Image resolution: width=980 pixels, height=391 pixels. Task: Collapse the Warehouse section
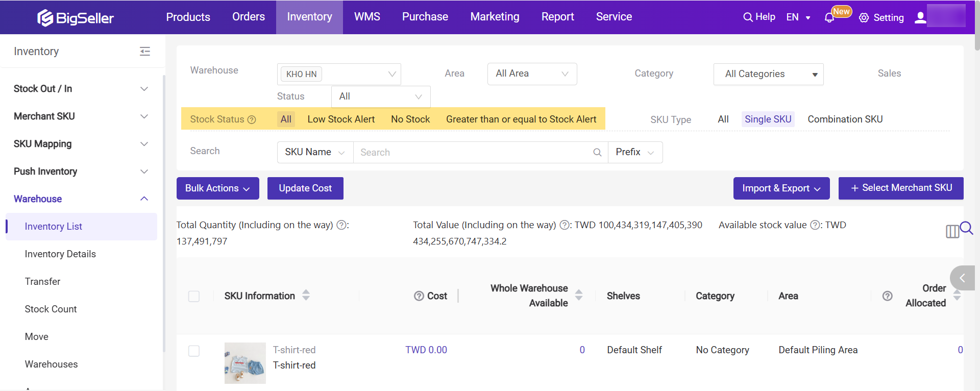[x=82, y=199]
